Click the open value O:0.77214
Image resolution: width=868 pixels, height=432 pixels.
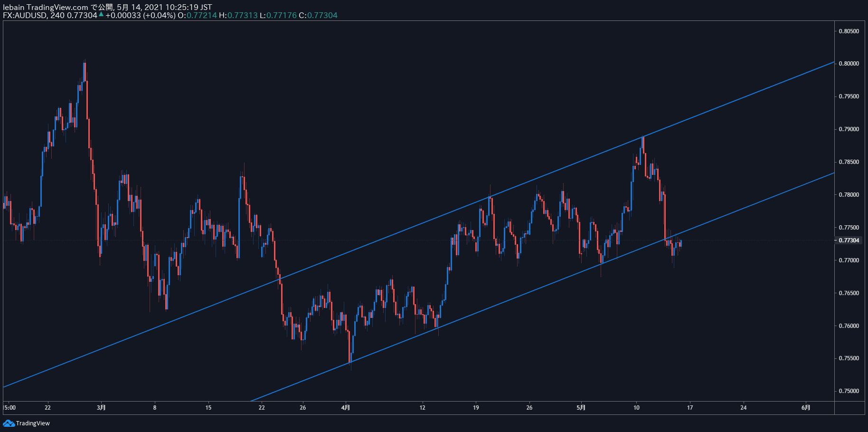(197, 15)
